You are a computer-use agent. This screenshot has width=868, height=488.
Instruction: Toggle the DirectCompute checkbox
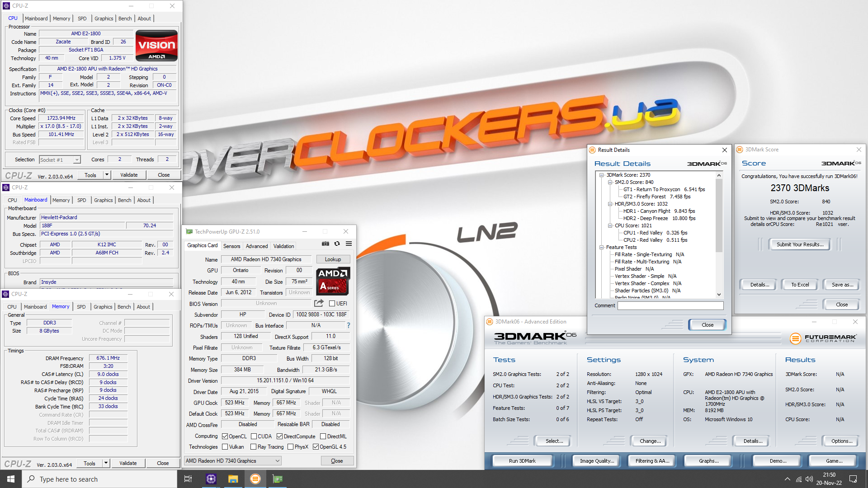tap(279, 436)
